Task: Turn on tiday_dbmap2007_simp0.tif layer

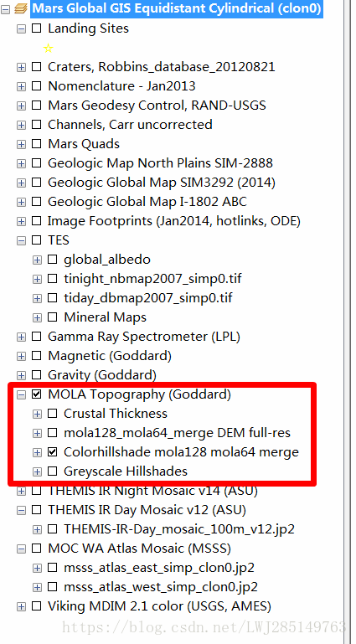Action: point(52,299)
